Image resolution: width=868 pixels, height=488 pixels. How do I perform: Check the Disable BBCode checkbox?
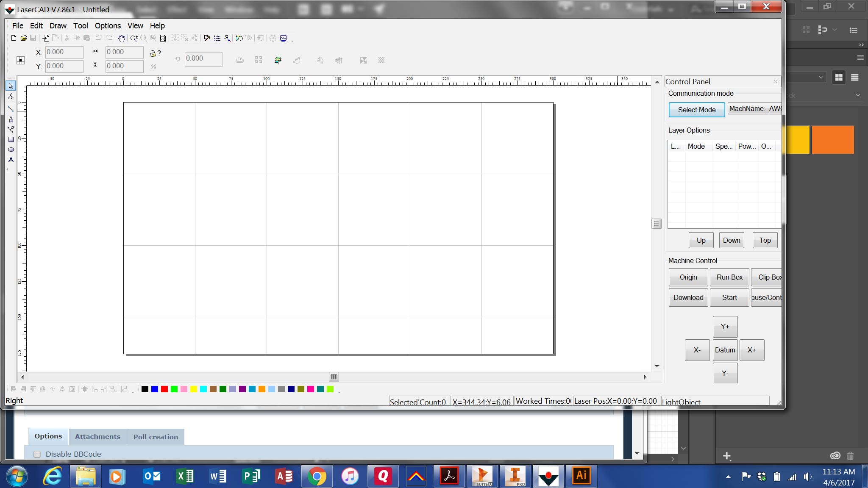click(37, 454)
